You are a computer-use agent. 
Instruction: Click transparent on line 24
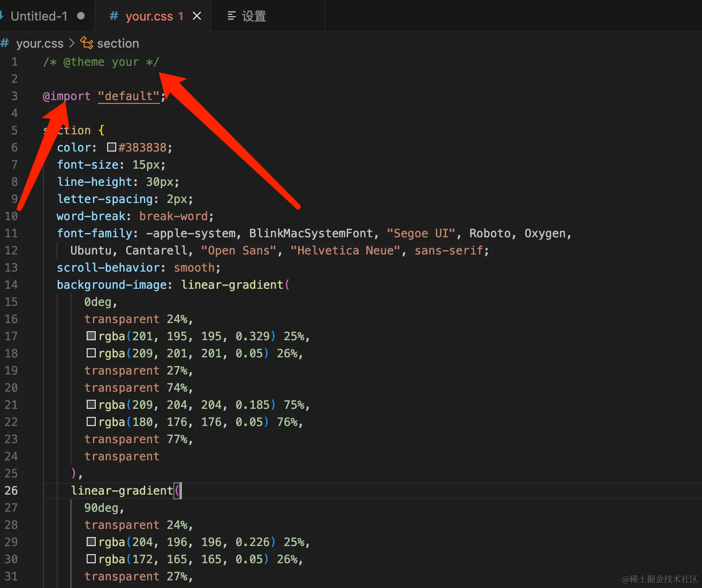click(x=122, y=456)
